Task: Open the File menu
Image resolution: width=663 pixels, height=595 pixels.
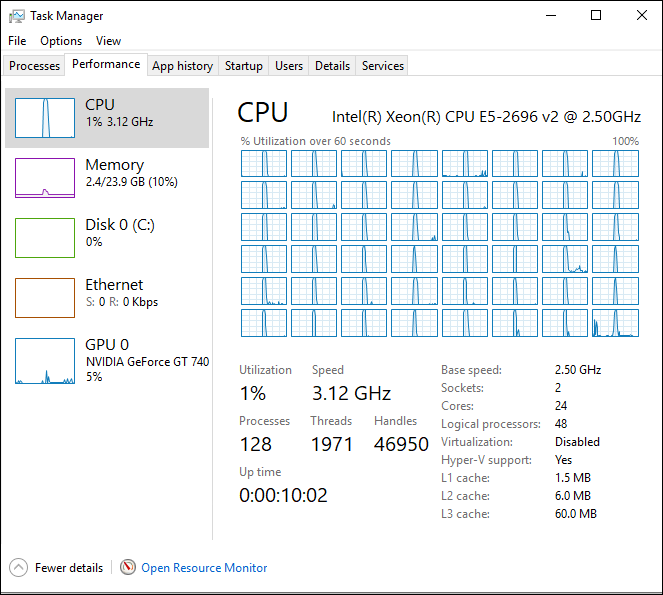Action: (17, 41)
